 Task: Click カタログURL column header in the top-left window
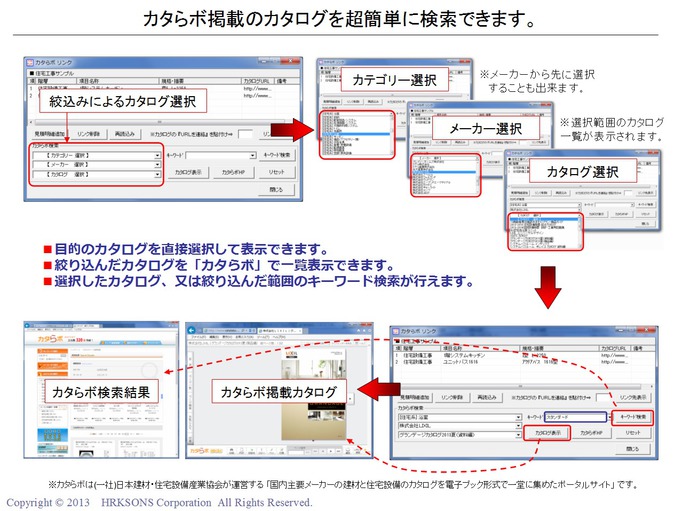[258, 81]
